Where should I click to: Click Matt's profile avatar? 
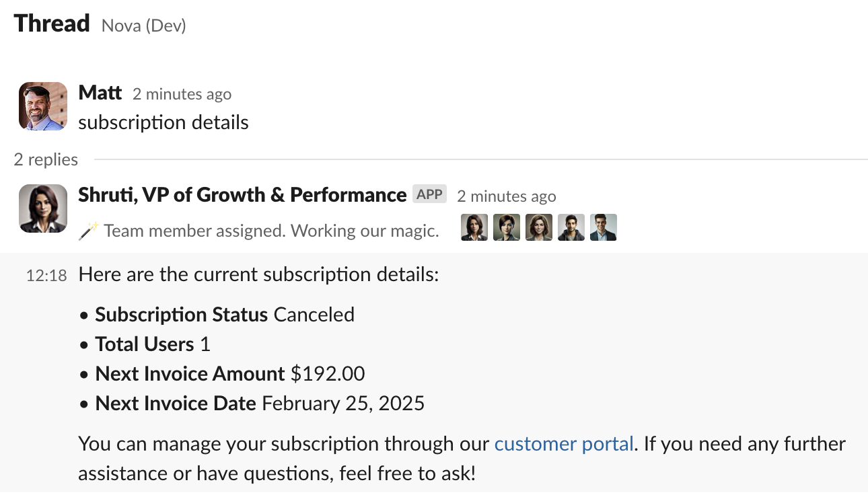tap(42, 106)
